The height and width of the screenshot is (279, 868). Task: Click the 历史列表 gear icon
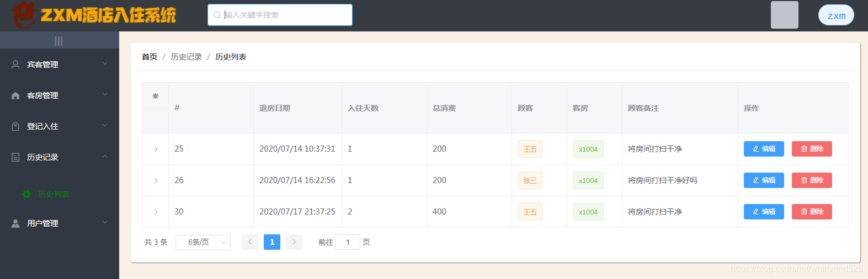(x=26, y=194)
